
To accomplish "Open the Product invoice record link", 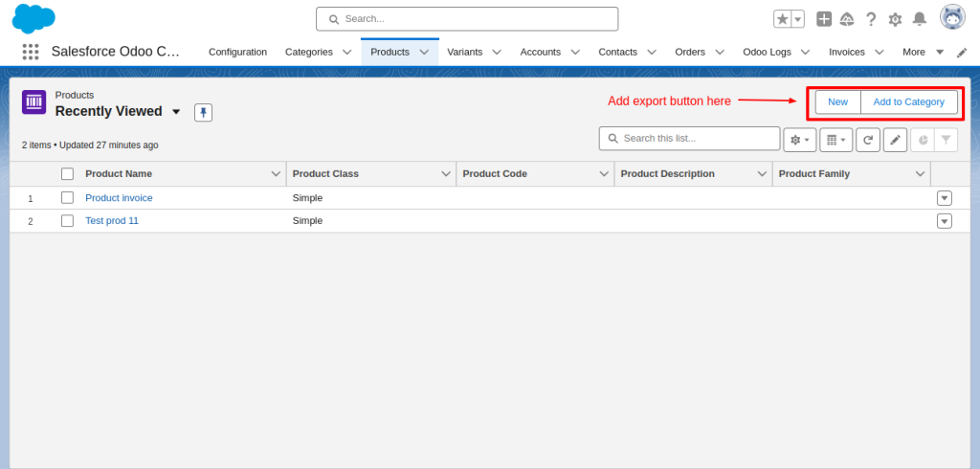I will tap(119, 197).
